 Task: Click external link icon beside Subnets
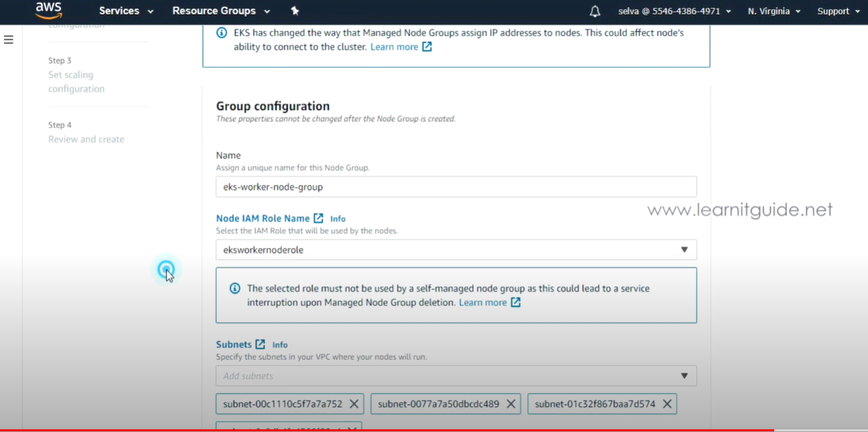260,344
